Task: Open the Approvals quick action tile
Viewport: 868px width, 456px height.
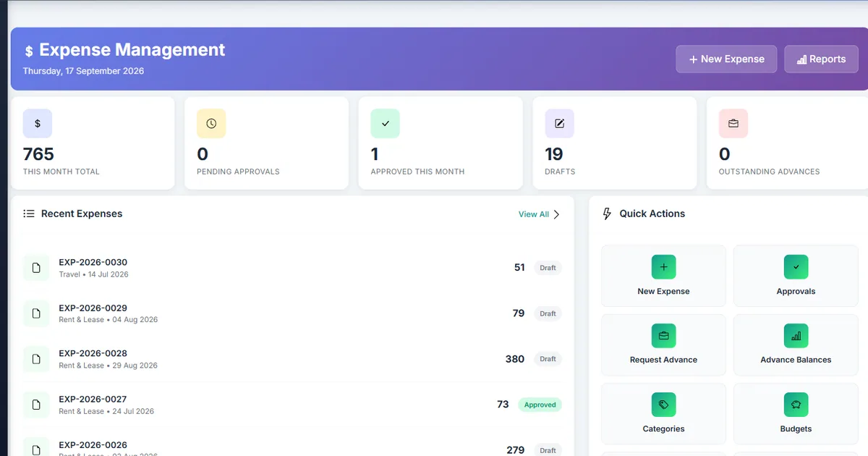Action: (796, 276)
